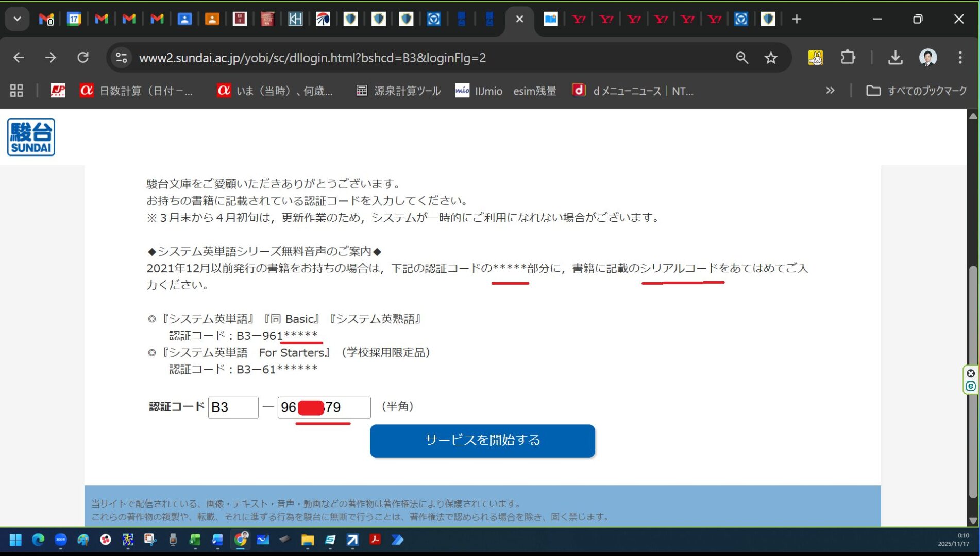Click the Sundai logo

31,137
